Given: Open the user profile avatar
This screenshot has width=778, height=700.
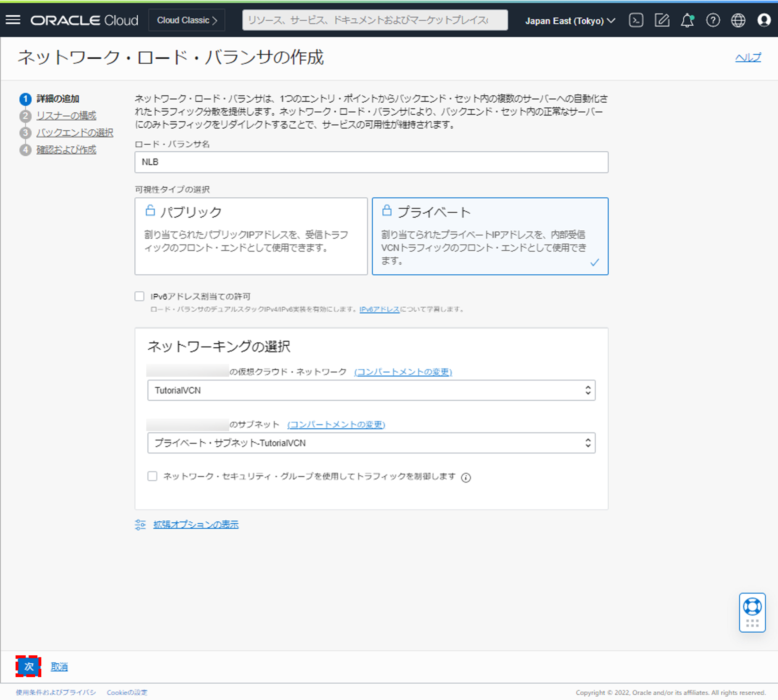Looking at the screenshot, I should (764, 20).
